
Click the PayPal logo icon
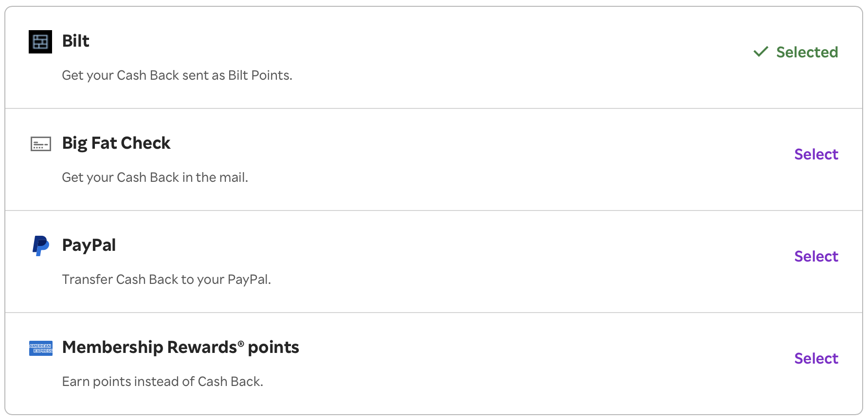40,246
